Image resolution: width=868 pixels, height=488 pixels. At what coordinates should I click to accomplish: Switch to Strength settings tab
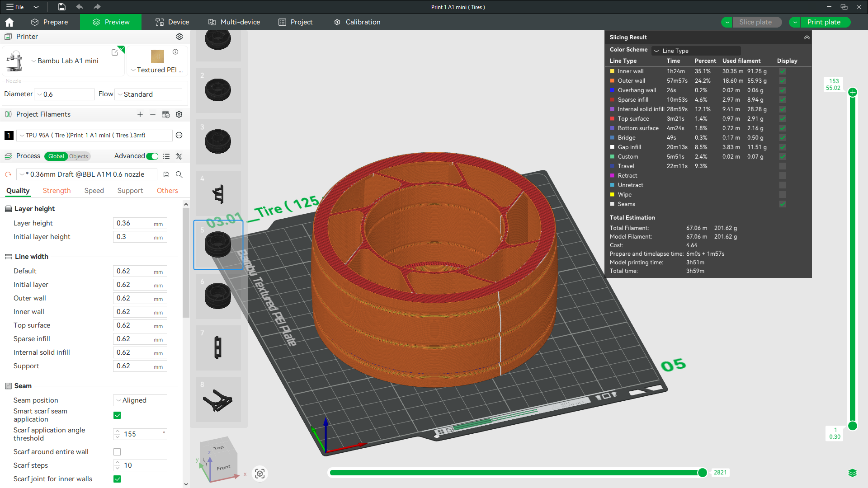[x=57, y=191]
